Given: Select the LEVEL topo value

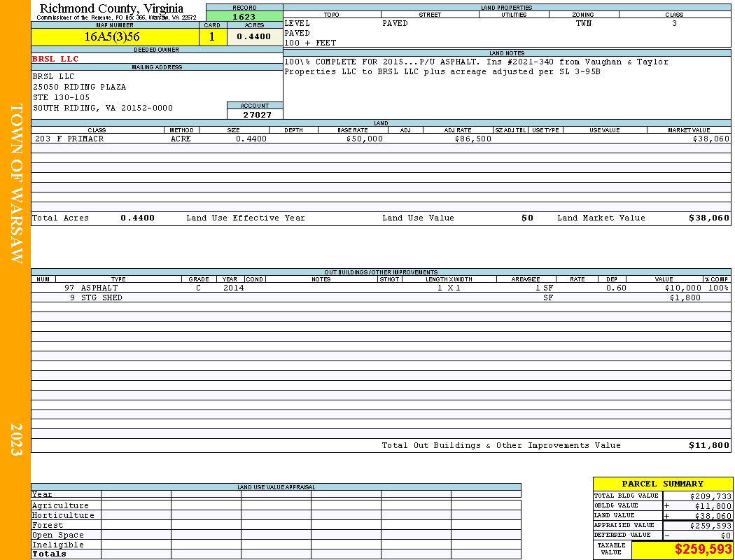Looking at the screenshot, I should point(297,23).
